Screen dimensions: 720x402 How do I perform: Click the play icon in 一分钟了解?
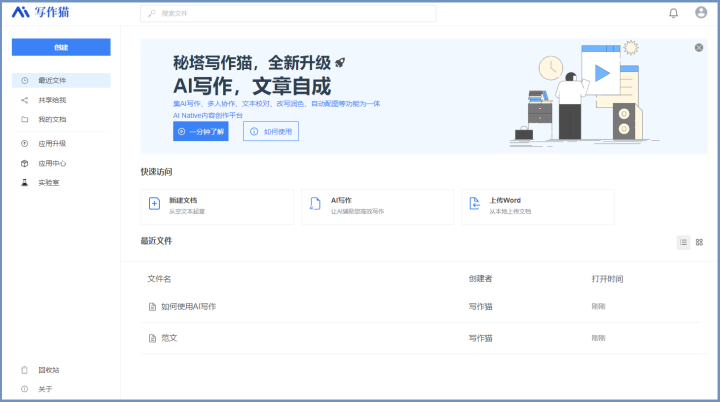tap(182, 131)
